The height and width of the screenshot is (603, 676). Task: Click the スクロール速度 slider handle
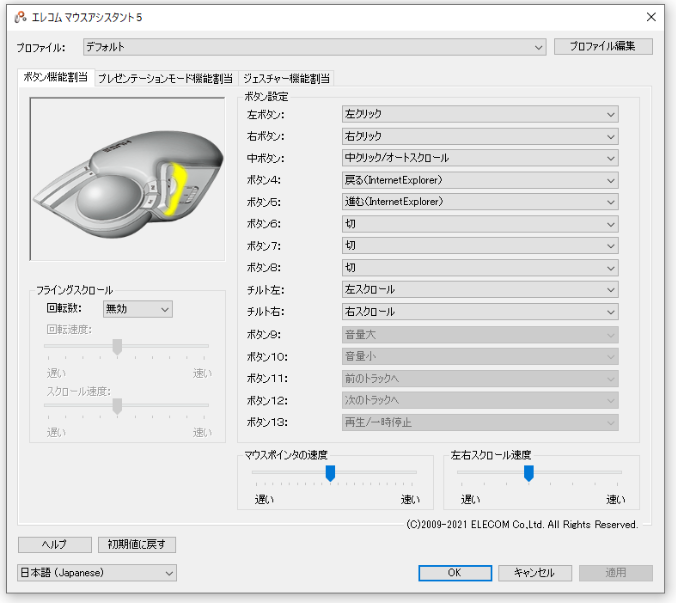click(117, 406)
